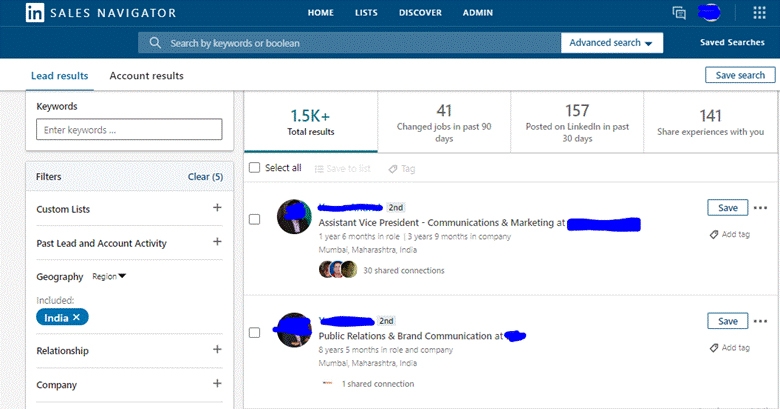
Task: Click the Save search button
Action: [x=739, y=75]
